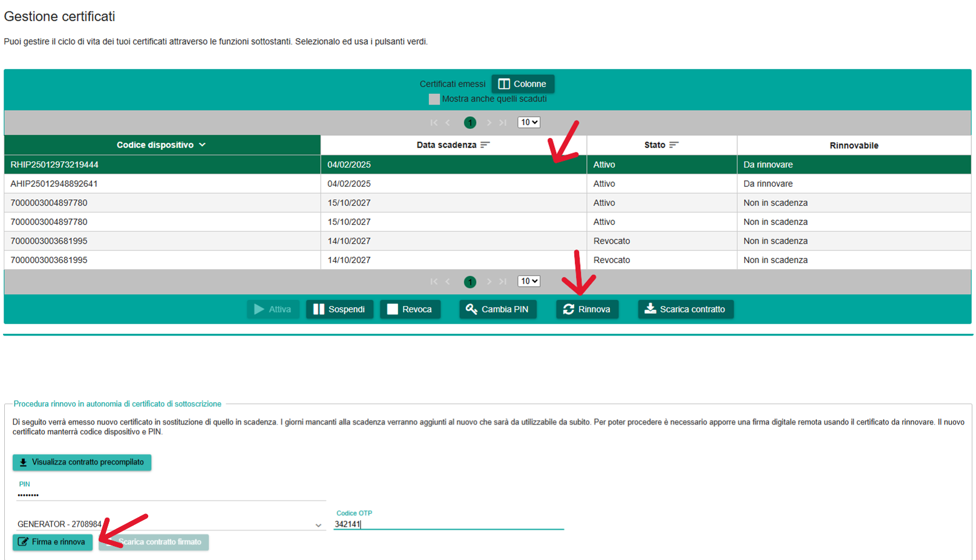Focus the PIN input field
Viewport: 976px width, 560px height.
tap(171, 495)
